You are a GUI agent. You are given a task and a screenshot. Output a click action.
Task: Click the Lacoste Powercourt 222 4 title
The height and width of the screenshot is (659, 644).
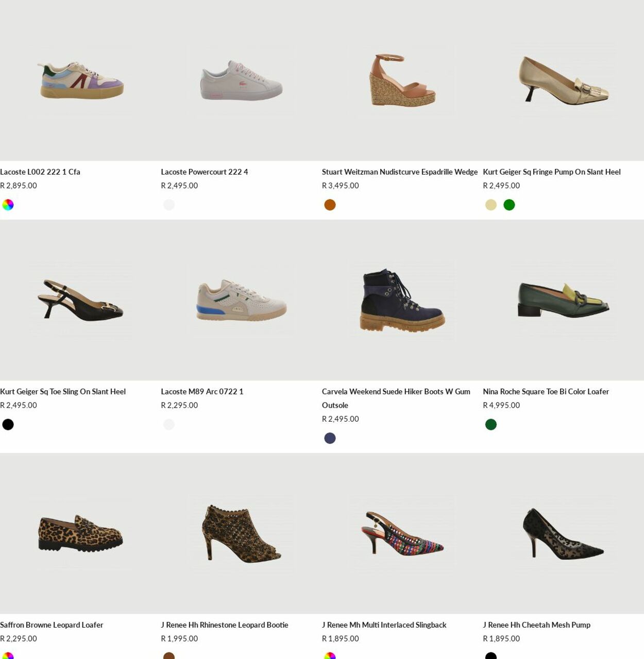tap(205, 172)
